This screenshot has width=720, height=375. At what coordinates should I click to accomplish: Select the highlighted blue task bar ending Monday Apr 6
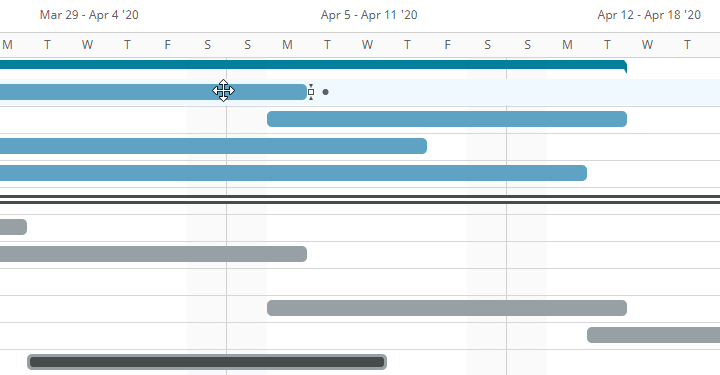153,92
